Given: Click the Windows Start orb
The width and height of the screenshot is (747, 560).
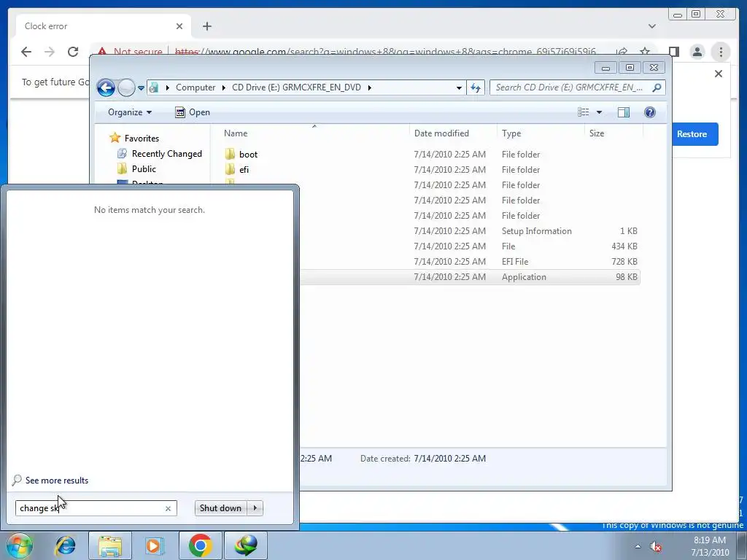Looking at the screenshot, I should tap(19, 545).
